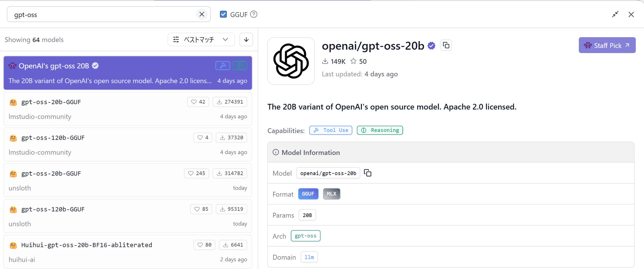Open unsloth gpt-oss-120b-GGUF result
The image size is (644, 269).
pyautogui.click(x=128, y=216)
